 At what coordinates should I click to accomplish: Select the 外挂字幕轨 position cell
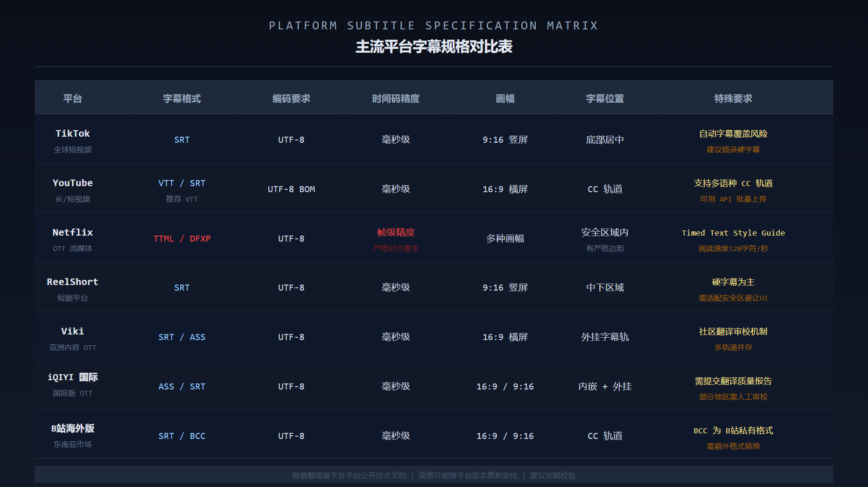click(x=605, y=337)
